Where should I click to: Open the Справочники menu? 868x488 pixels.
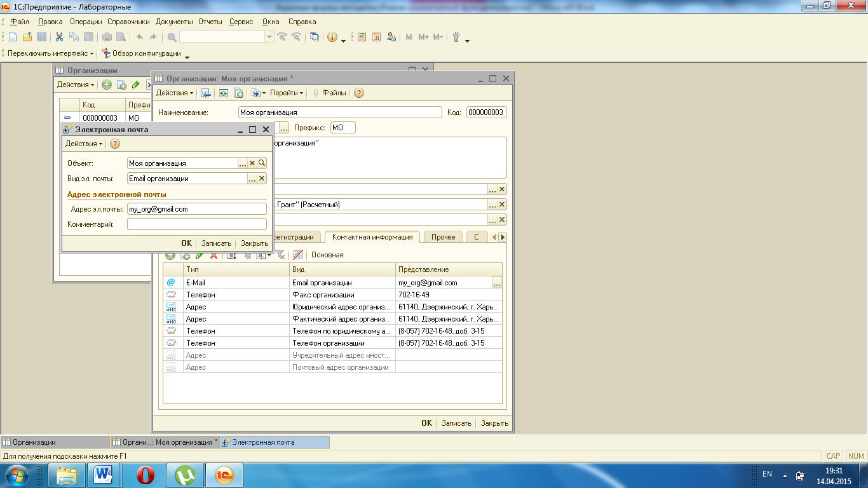pyautogui.click(x=128, y=22)
